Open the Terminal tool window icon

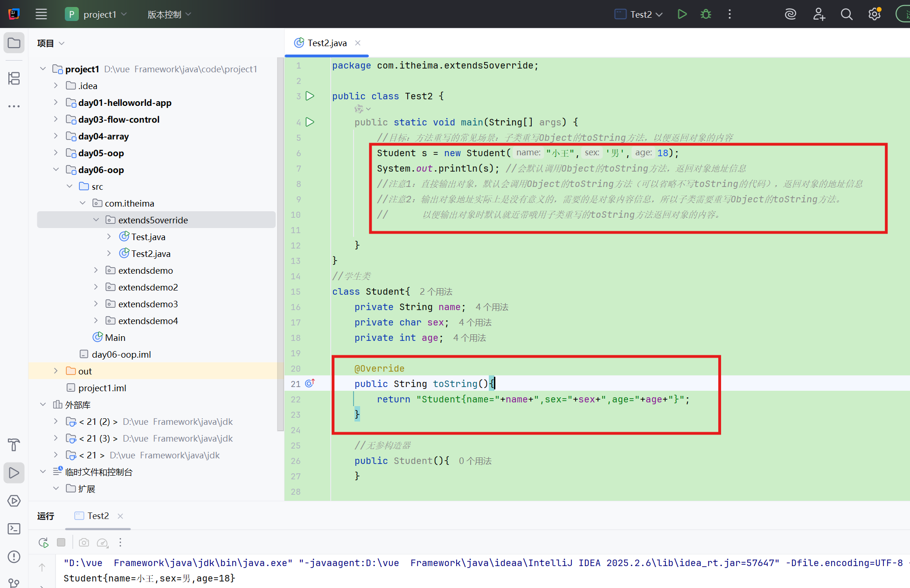[x=14, y=529]
